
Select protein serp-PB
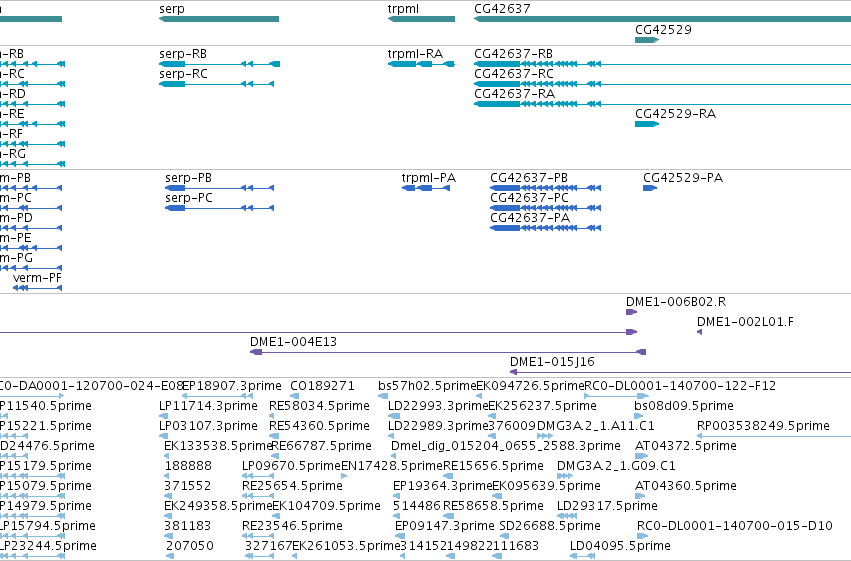[219, 188]
